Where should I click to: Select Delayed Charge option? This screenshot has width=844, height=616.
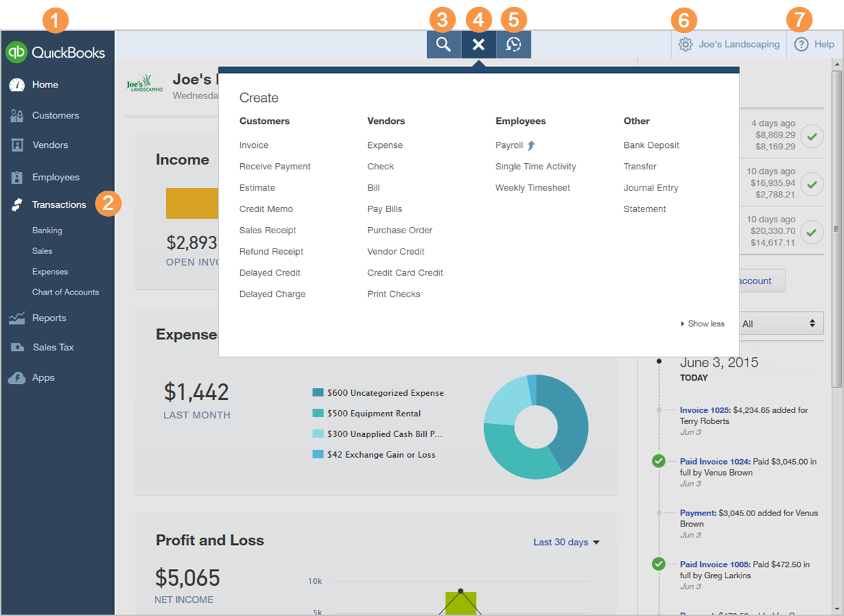[273, 294]
